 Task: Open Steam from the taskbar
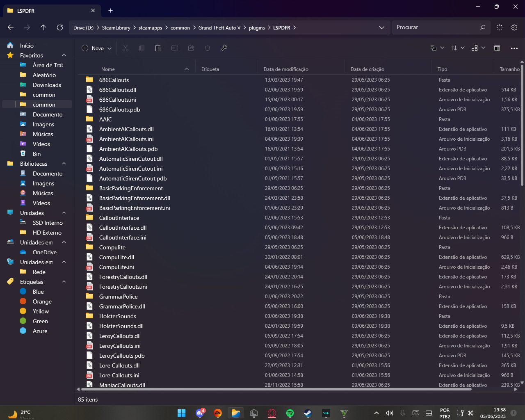[x=308, y=413]
